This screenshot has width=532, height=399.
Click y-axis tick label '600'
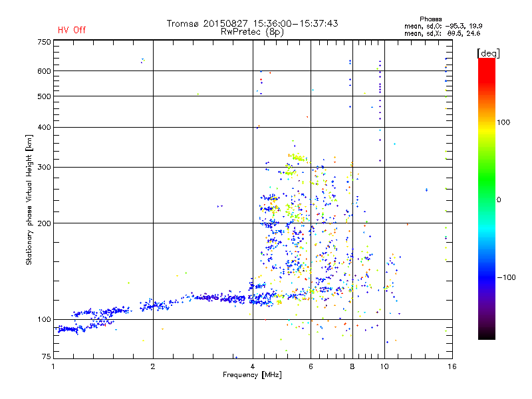[x=44, y=71]
